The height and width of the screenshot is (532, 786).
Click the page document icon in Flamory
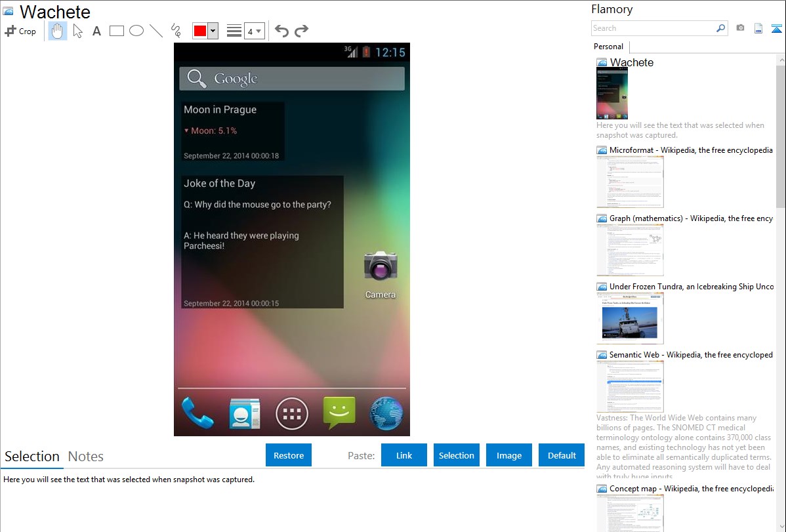(758, 28)
